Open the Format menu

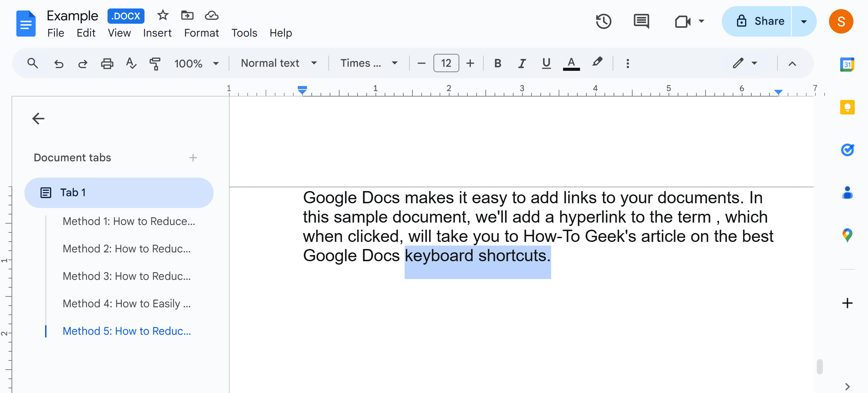click(x=201, y=33)
